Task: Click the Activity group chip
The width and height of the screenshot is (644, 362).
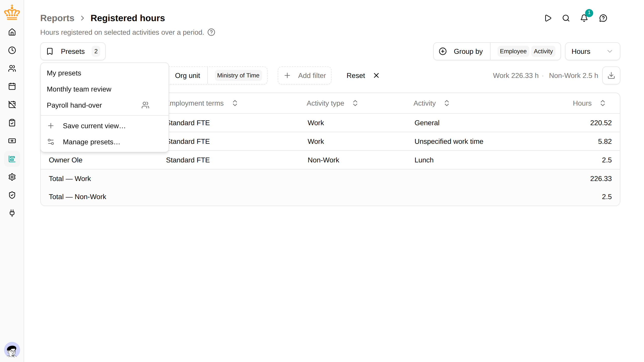Action: pos(543,51)
